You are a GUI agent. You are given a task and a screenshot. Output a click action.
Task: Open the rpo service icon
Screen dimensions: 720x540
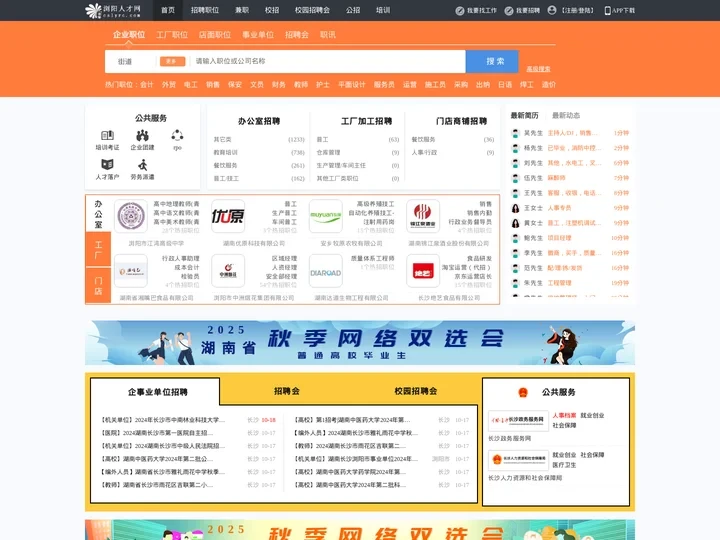click(177, 135)
